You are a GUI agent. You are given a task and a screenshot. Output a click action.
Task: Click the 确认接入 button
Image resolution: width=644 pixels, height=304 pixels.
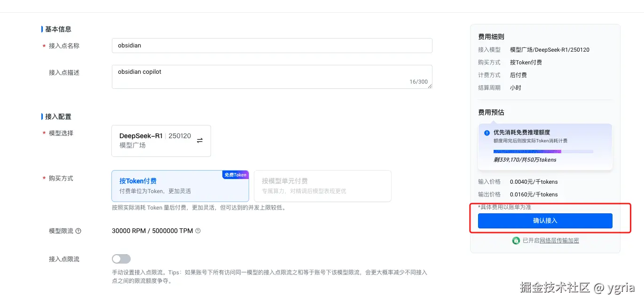(545, 221)
